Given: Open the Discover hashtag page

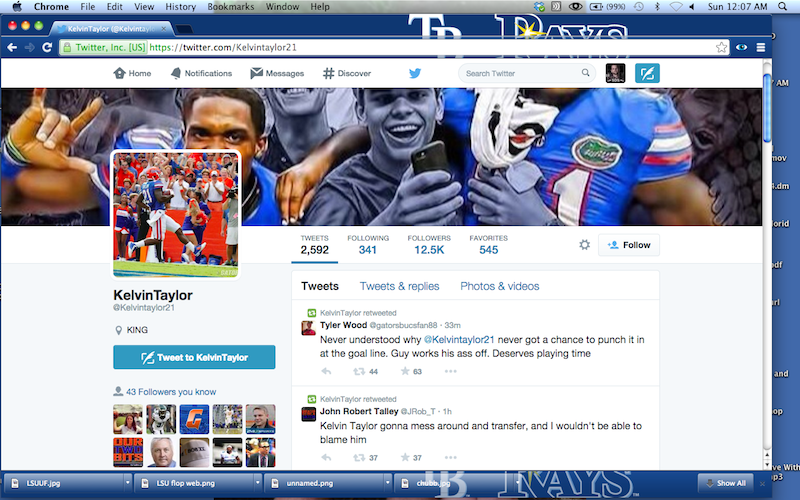Looking at the screenshot, I should point(347,73).
